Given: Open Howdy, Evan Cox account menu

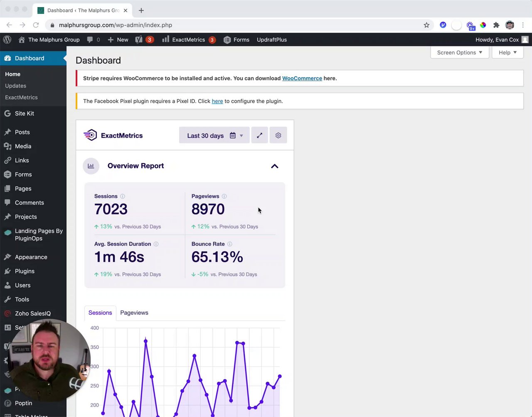Looking at the screenshot, I should click(502, 39).
